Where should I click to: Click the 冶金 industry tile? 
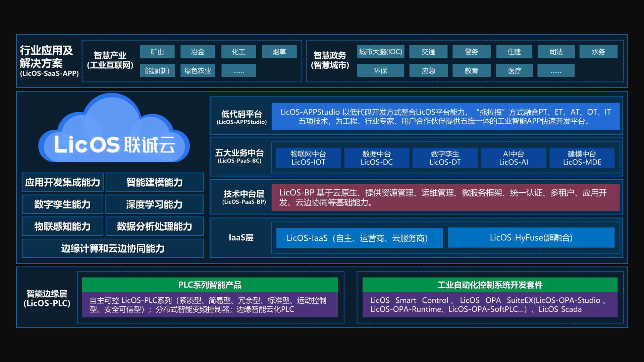tap(198, 52)
